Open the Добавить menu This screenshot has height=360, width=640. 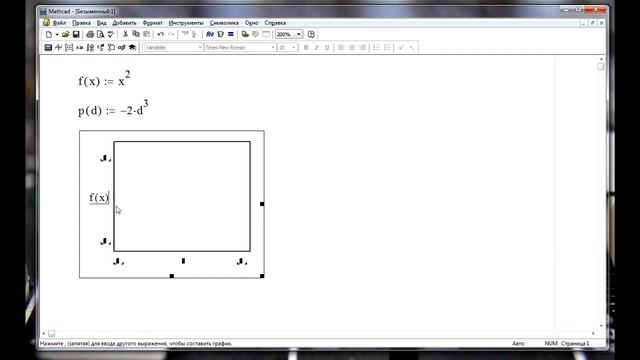[124, 23]
